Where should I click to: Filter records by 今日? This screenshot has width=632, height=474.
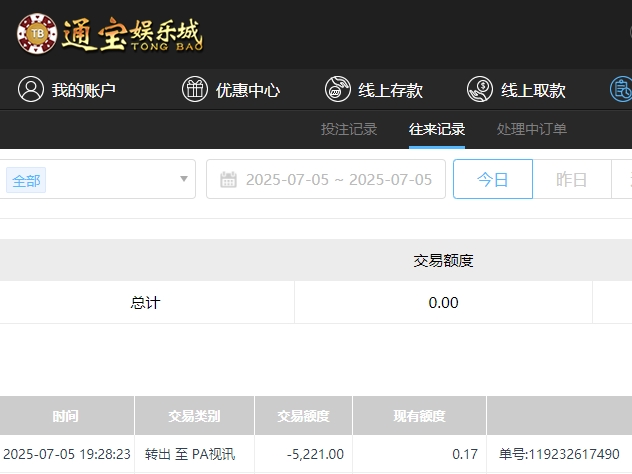coord(493,179)
